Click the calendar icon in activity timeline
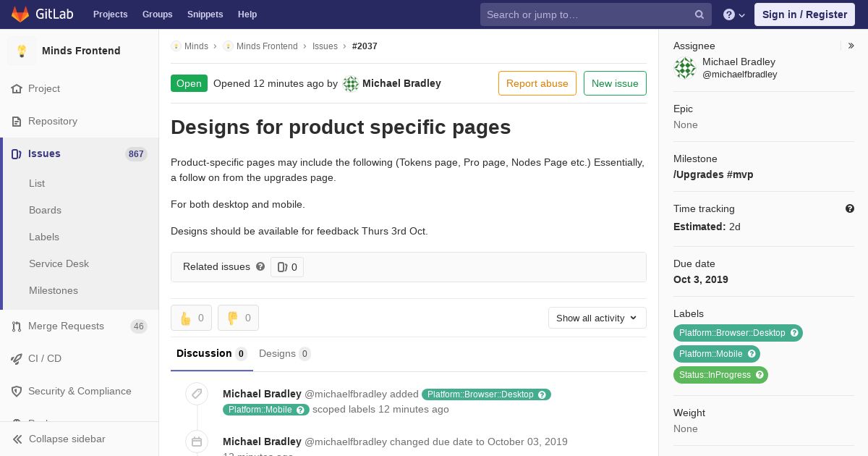 pos(197,442)
